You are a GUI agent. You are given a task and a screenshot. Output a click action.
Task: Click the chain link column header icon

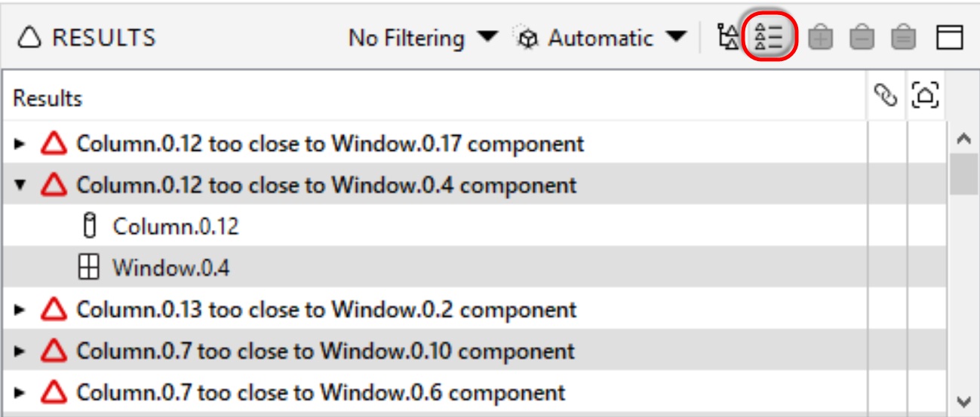pyautogui.click(x=886, y=95)
